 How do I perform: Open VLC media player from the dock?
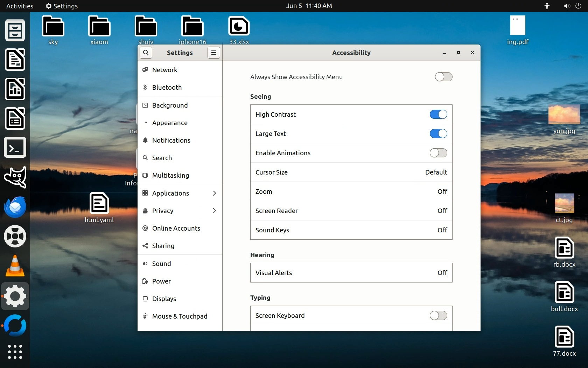point(15,266)
